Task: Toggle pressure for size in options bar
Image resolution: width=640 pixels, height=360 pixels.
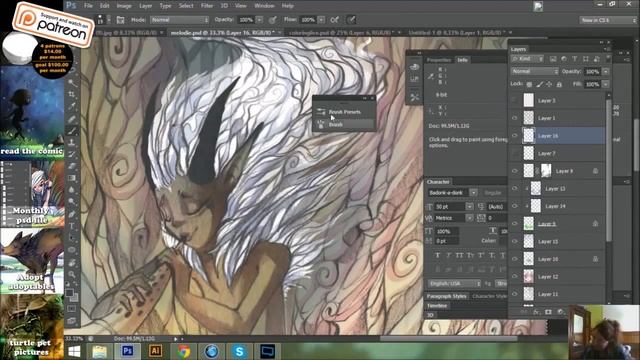Action: tap(351, 20)
